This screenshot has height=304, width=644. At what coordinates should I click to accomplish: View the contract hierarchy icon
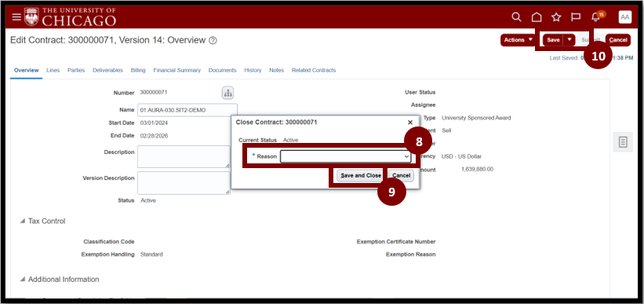click(228, 93)
